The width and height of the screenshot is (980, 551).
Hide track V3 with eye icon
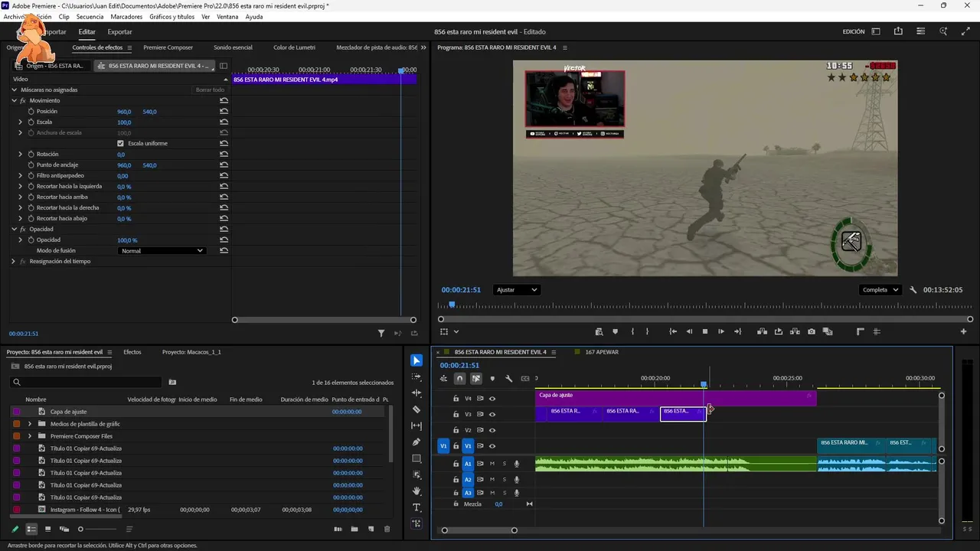coord(492,414)
